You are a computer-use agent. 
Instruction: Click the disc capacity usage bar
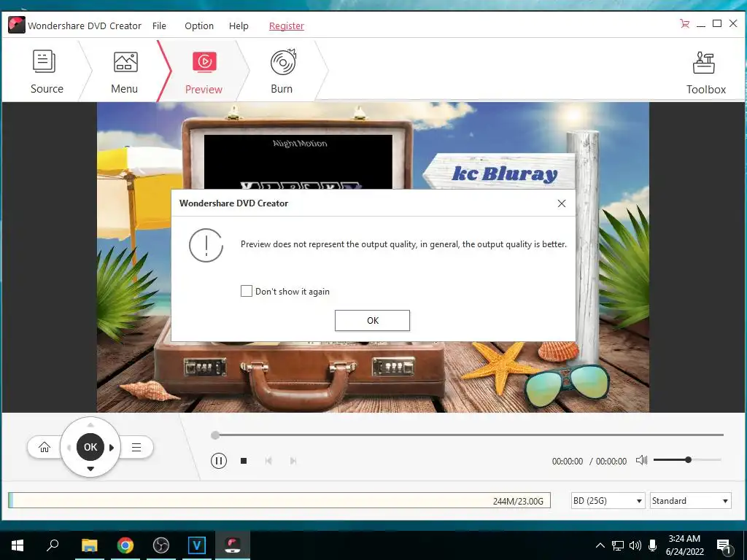click(279, 500)
